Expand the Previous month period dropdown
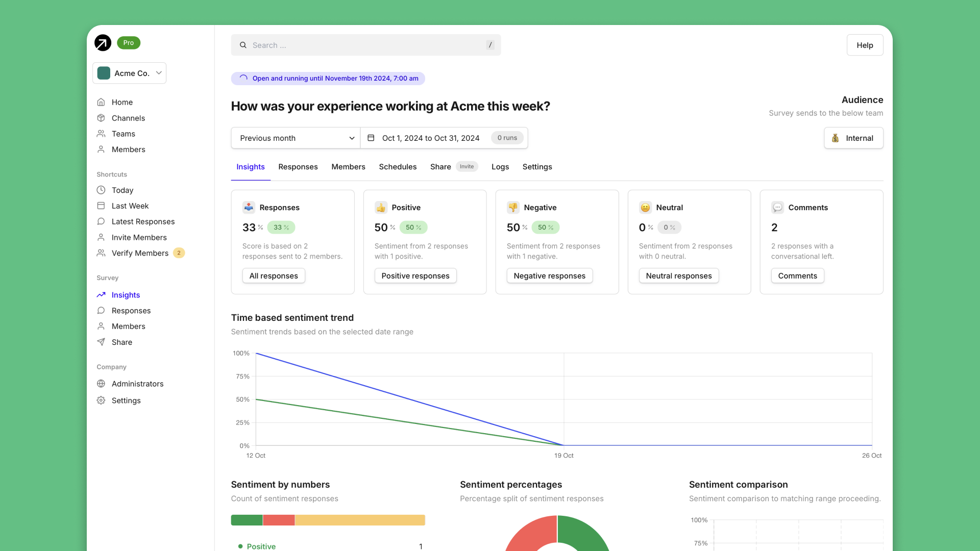Image resolution: width=980 pixels, height=551 pixels. [296, 138]
